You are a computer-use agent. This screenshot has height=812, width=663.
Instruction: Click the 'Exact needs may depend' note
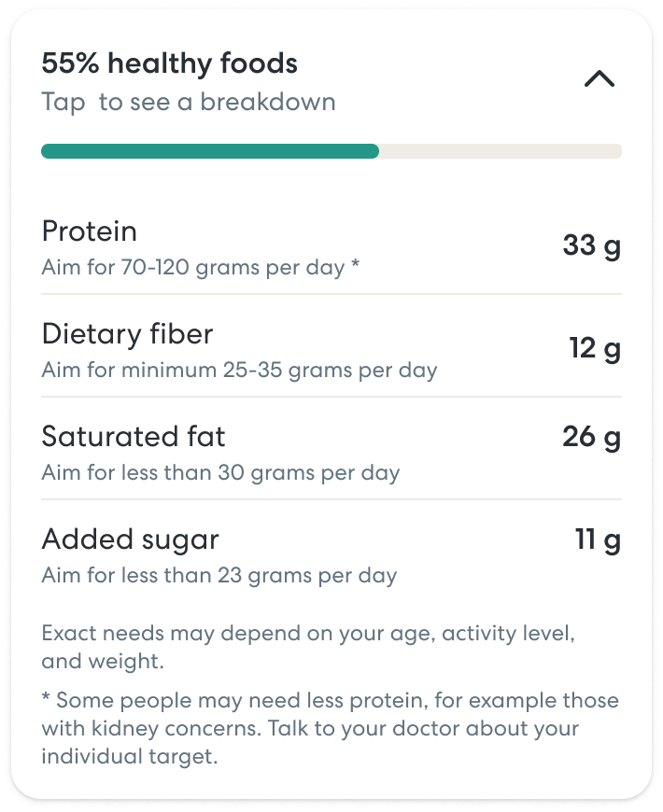click(x=308, y=648)
